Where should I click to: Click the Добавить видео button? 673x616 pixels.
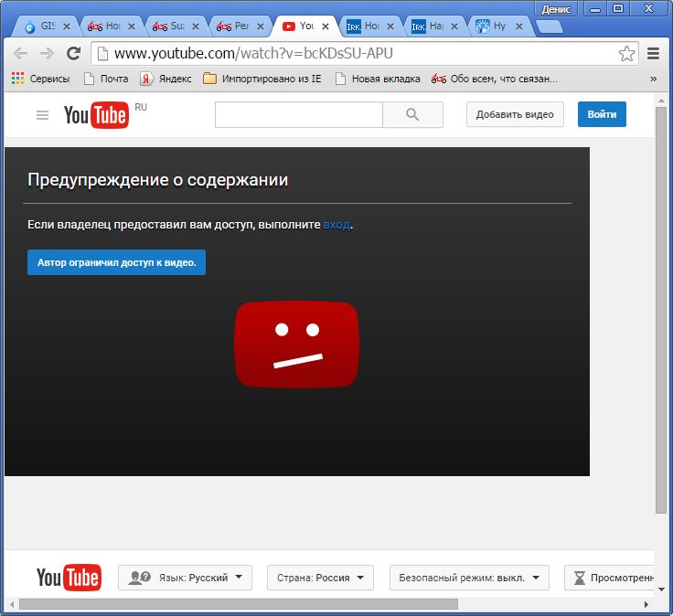coord(515,114)
